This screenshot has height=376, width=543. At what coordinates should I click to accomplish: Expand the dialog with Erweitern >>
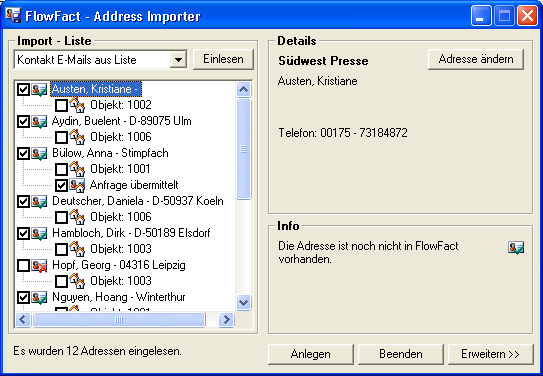(x=490, y=354)
